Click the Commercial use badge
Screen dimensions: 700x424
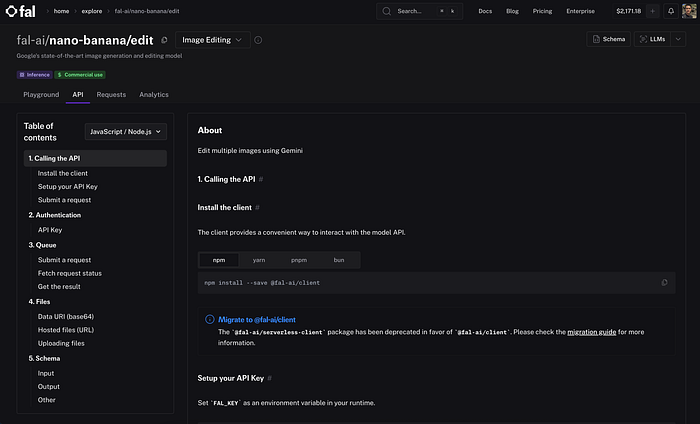pos(80,75)
